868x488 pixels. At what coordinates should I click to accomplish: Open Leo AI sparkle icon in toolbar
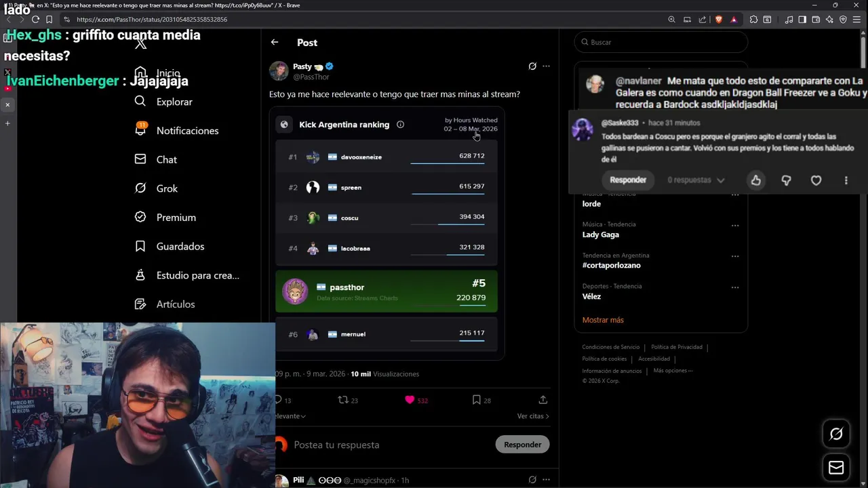[x=829, y=20]
